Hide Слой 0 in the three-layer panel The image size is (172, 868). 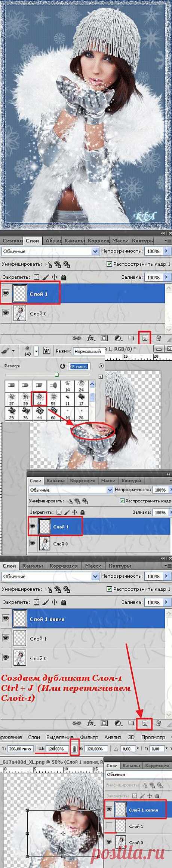[x=6, y=657]
